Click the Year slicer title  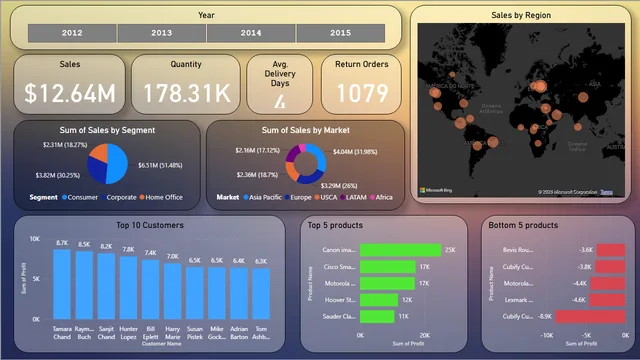[206, 15]
